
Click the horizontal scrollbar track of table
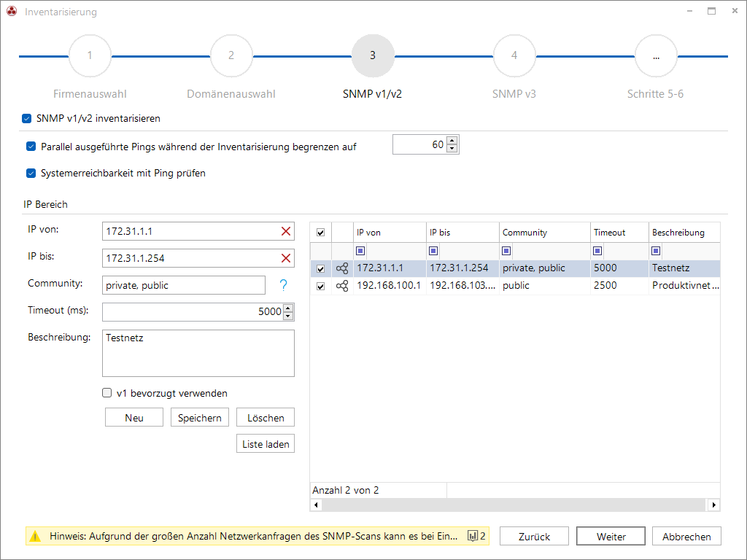(514, 505)
